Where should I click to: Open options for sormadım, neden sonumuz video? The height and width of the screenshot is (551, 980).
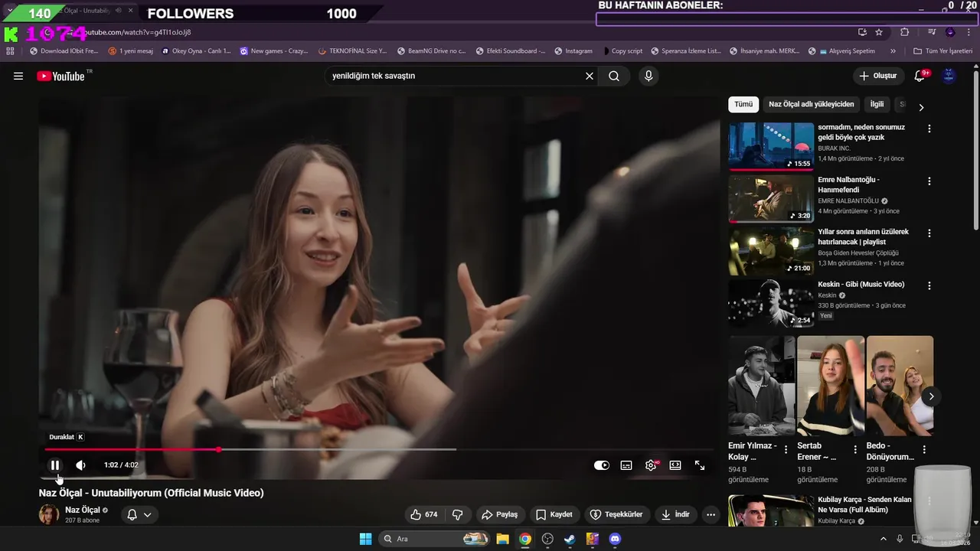[x=929, y=129]
